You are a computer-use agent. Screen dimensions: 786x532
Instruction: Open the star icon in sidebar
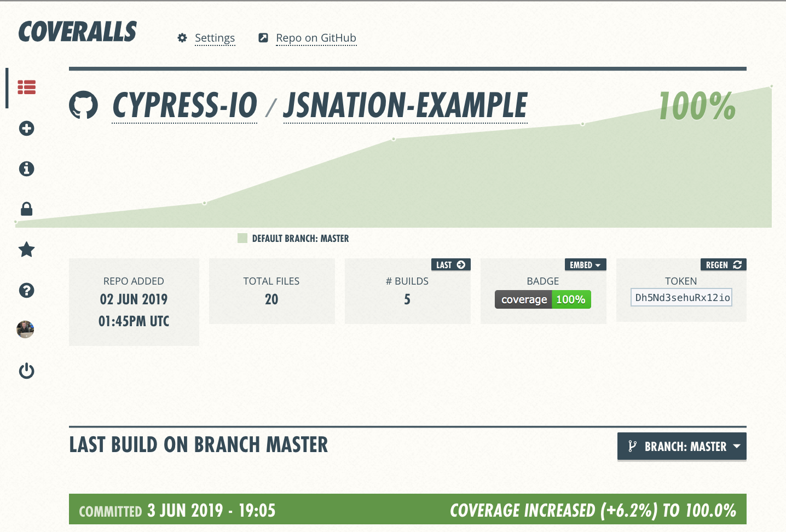[x=26, y=250]
